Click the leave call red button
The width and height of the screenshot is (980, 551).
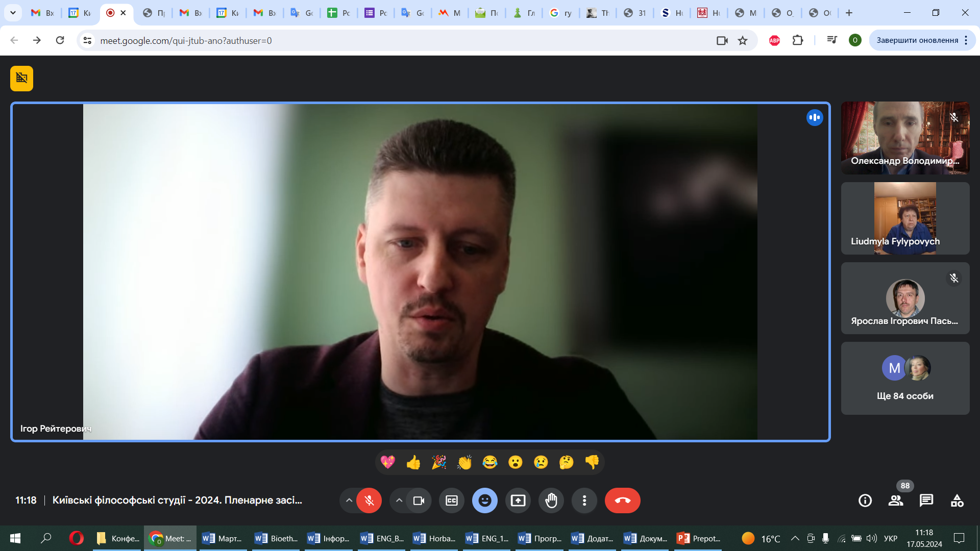pyautogui.click(x=622, y=500)
